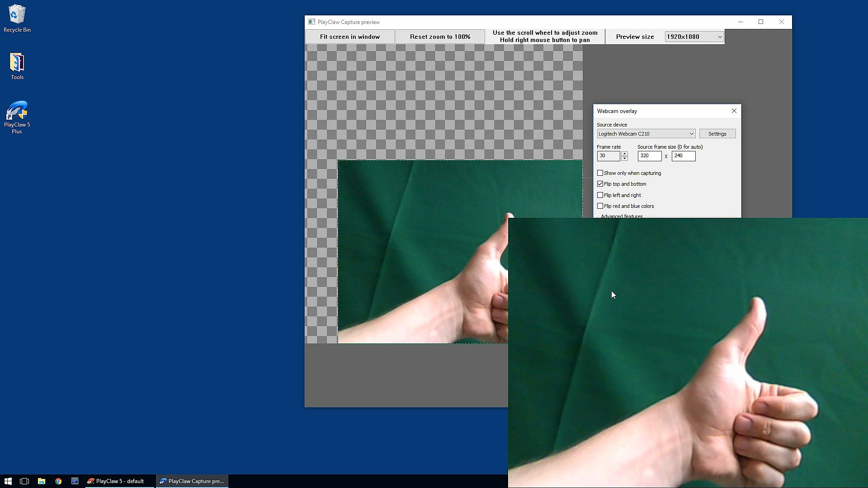
Task: Open File Explorer from the taskbar
Action: click(41, 481)
